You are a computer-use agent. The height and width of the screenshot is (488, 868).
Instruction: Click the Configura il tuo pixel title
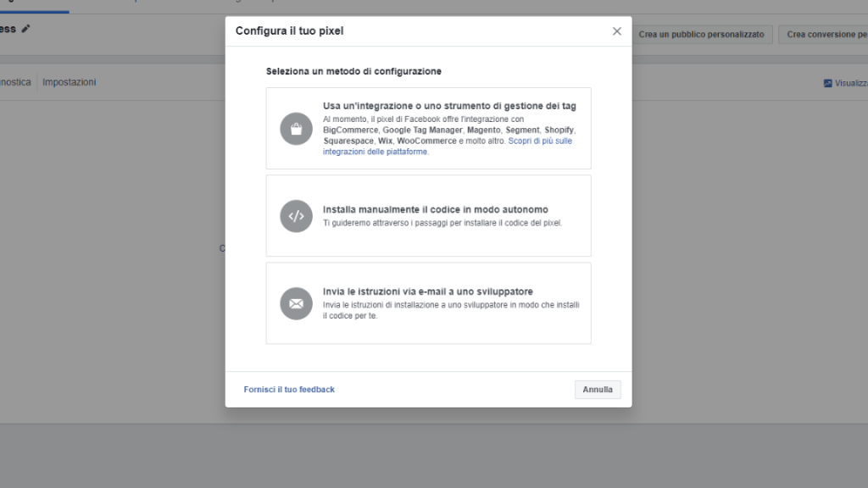point(290,31)
